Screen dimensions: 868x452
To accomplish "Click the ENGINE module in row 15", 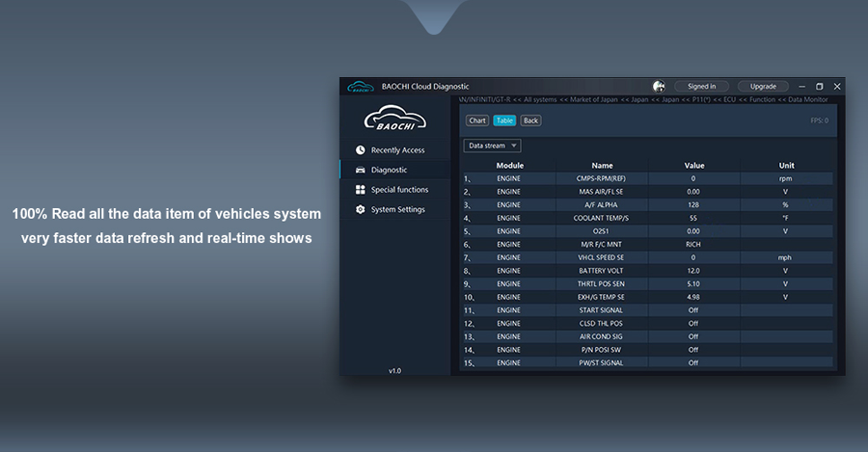I will point(508,363).
